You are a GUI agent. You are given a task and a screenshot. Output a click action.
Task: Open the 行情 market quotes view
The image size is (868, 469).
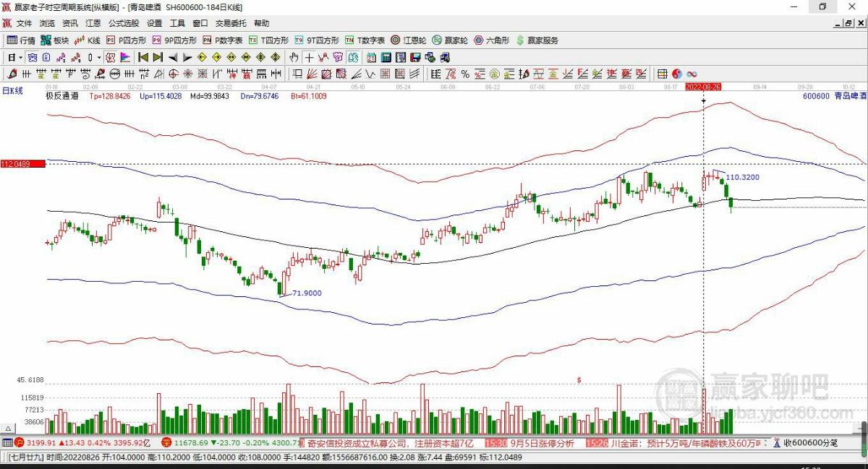(21, 40)
